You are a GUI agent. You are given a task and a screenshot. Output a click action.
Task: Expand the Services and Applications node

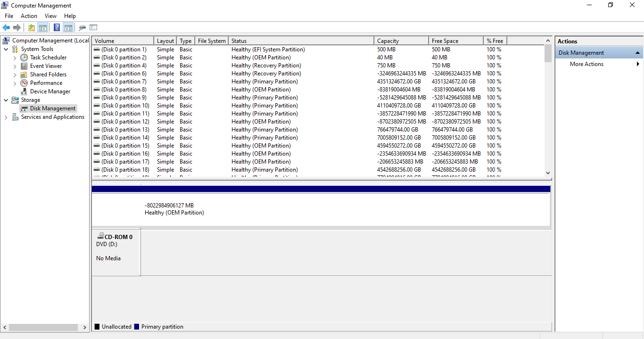tap(6, 116)
